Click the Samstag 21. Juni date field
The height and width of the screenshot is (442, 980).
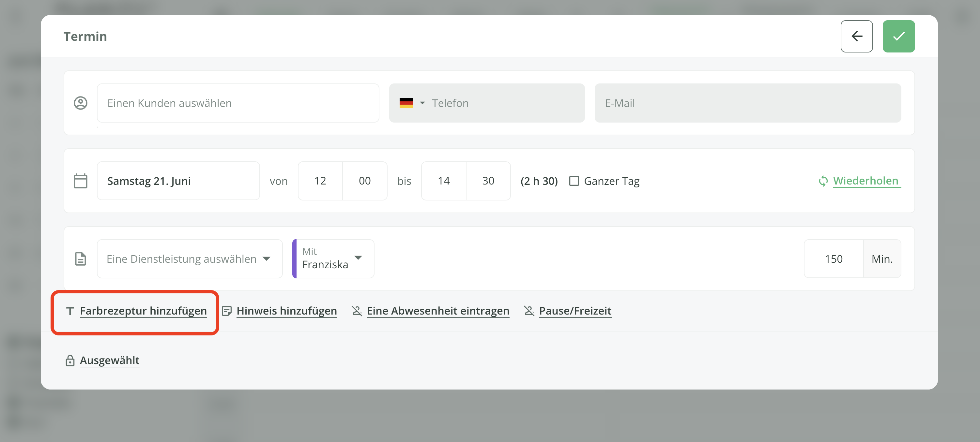pyautogui.click(x=178, y=181)
